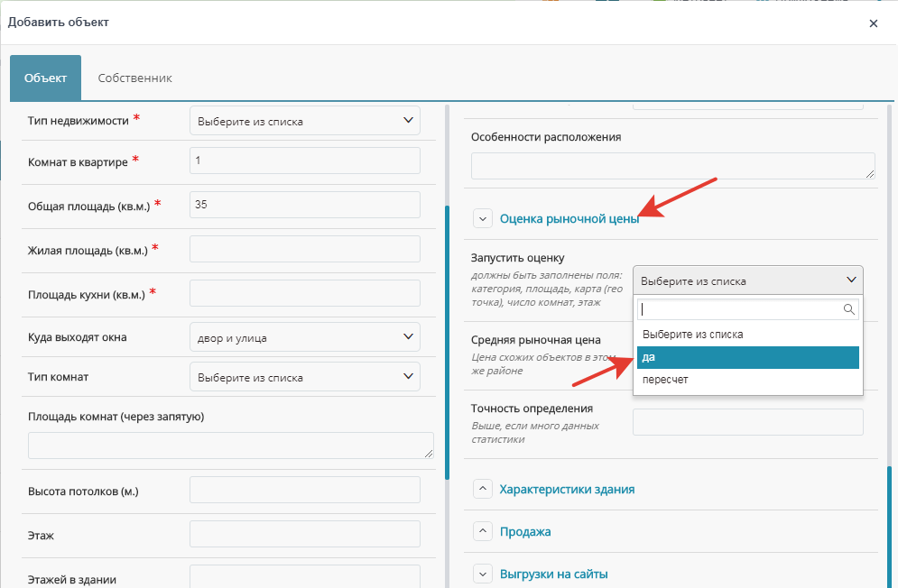Expand the Продажа section chevron icon
The width and height of the screenshot is (898, 588).
pyautogui.click(x=483, y=531)
